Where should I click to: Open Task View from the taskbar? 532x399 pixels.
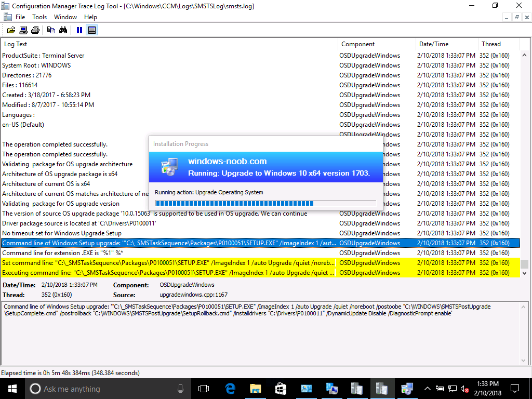[204, 389]
